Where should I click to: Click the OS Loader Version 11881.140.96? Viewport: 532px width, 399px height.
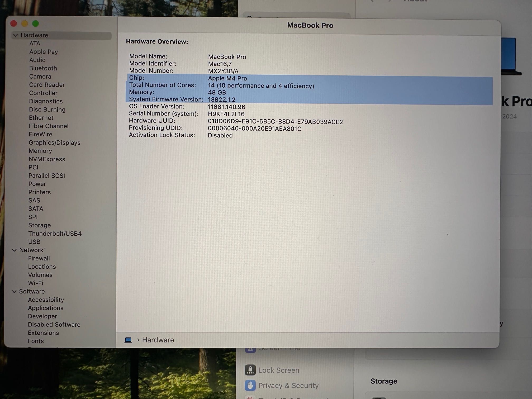[227, 107]
